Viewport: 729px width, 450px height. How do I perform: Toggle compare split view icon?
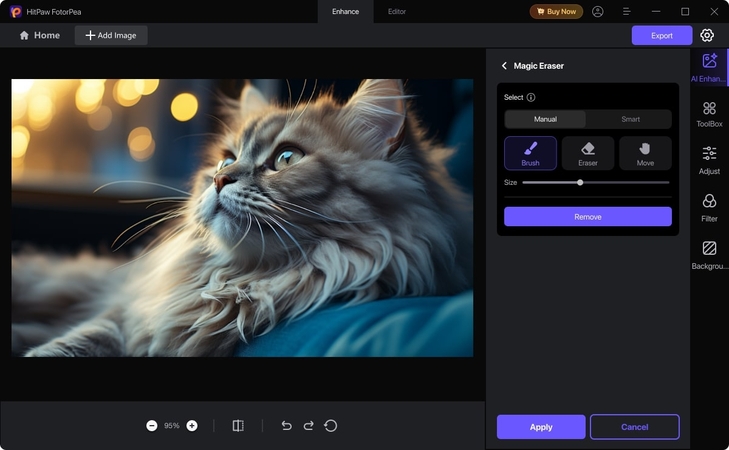pos(238,425)
